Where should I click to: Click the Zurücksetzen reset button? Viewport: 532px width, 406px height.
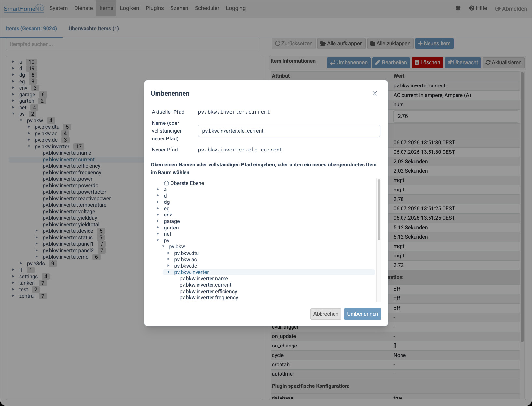293,43
